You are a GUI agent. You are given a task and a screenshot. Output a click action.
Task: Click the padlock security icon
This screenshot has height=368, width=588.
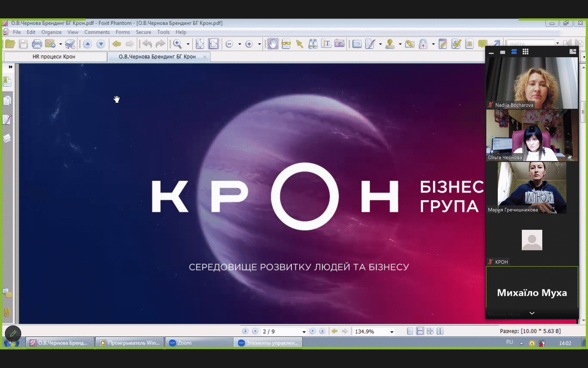[423, 44]
